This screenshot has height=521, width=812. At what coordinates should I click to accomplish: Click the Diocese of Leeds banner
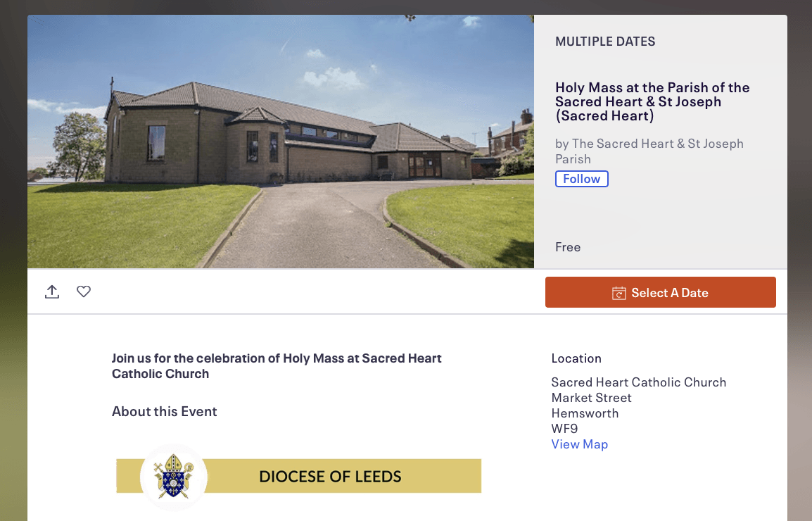tap(330, 477)
